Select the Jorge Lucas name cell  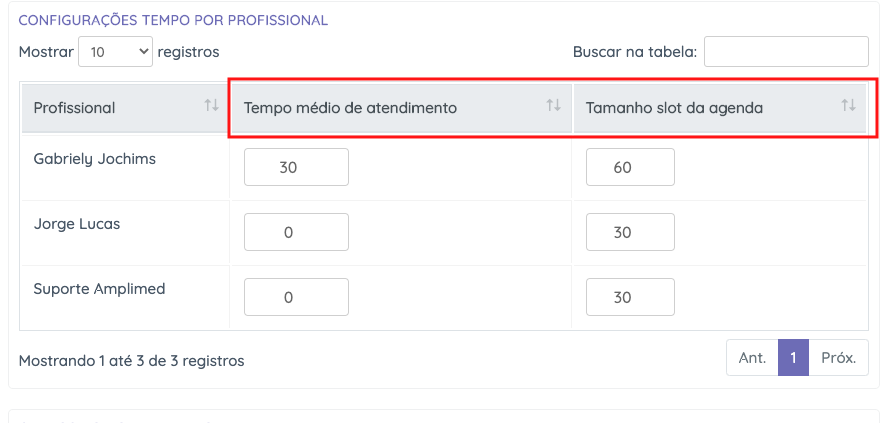click(77, 224)
